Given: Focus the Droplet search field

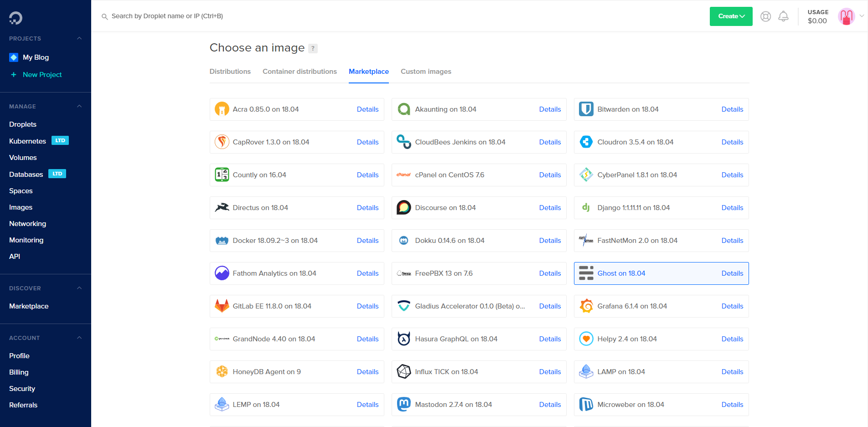Looking at the screenshot, I should pos(167,16).
